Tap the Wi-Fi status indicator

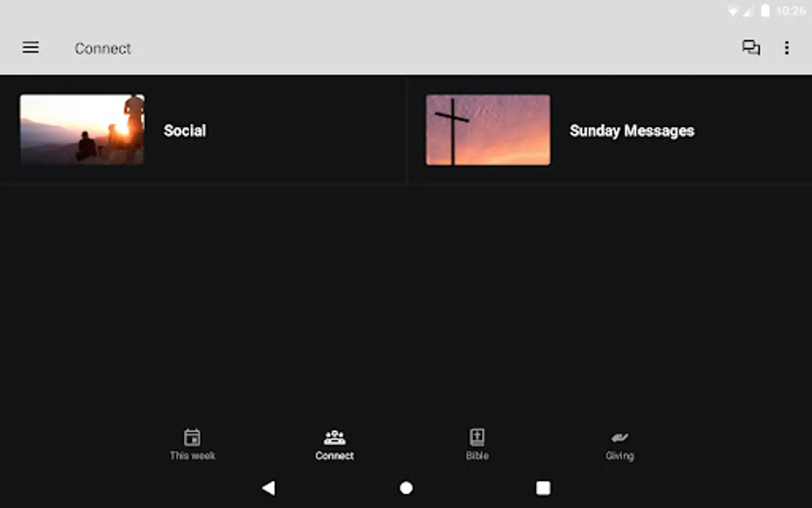[x=733, y=10]
